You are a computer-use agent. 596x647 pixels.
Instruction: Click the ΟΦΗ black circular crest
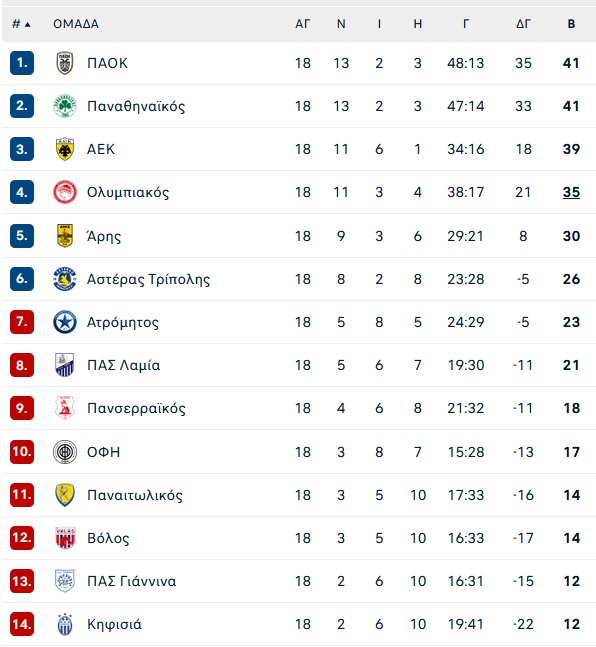(65, 452)
